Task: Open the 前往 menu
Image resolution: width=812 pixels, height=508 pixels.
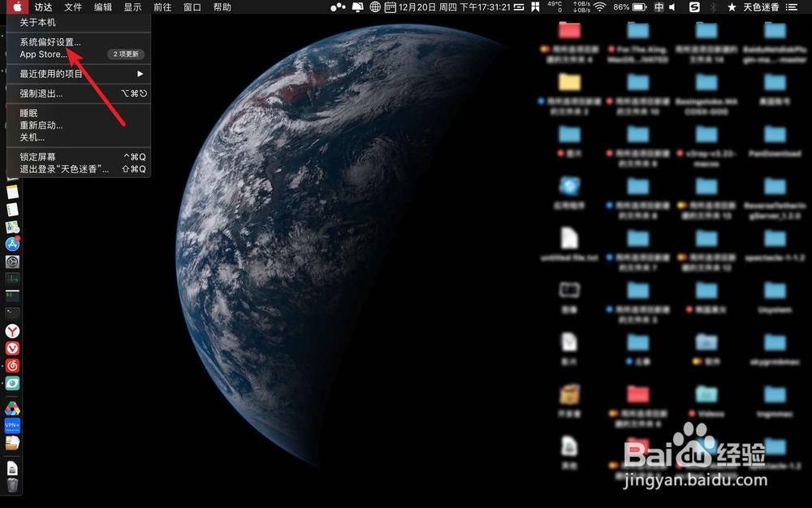Action: [x=162, y=7]
